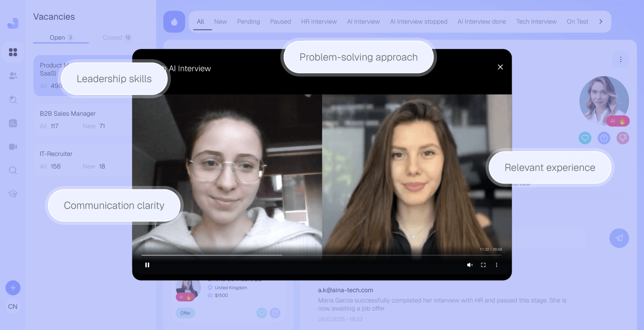Switch to the HR Interview tab
The width and height of the screenshot is (644, 330).
click(318, 22)
